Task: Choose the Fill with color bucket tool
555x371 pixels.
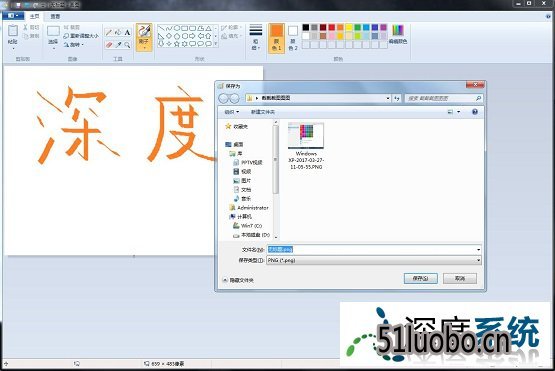Action: tap(118, 32)
